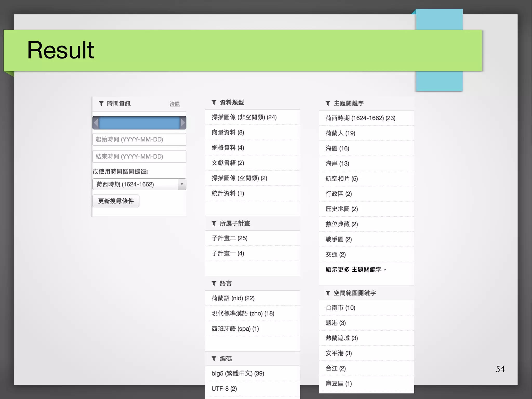Click the filter icon beside 所屬子計畫
Viewport: 532px width, 399px height.
(x=214, y=223)
